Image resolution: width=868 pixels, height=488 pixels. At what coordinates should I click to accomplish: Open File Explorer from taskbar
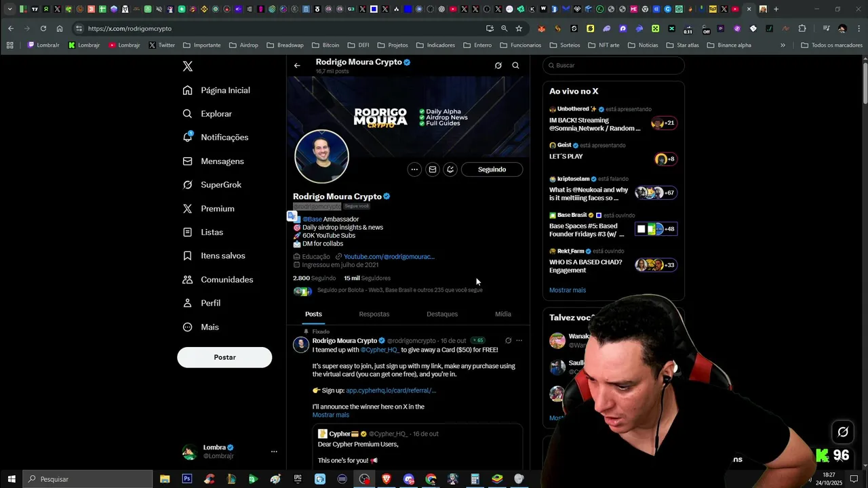pos(165,479)
